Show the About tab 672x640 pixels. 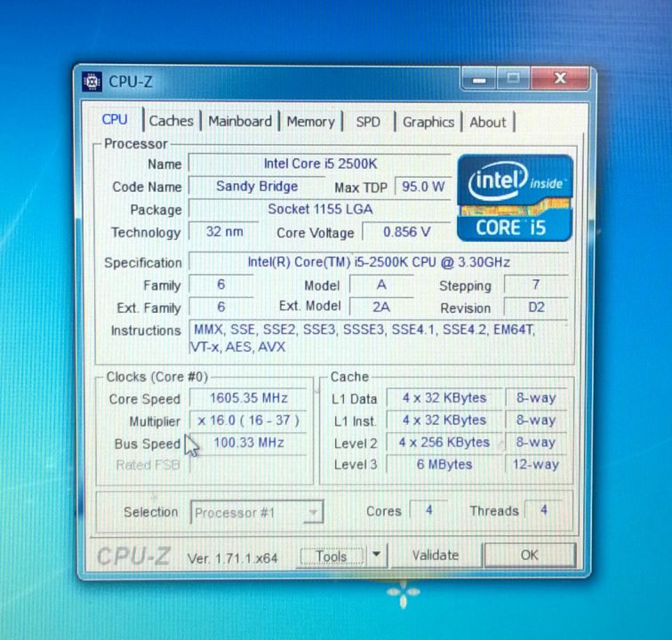488,123
